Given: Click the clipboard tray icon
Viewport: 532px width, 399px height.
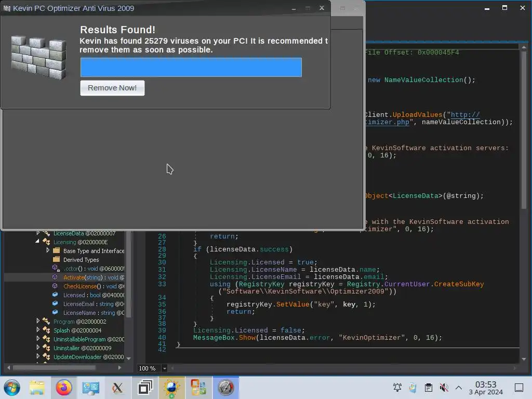Looking at the screenshot, I should click(x=428, y=388).
